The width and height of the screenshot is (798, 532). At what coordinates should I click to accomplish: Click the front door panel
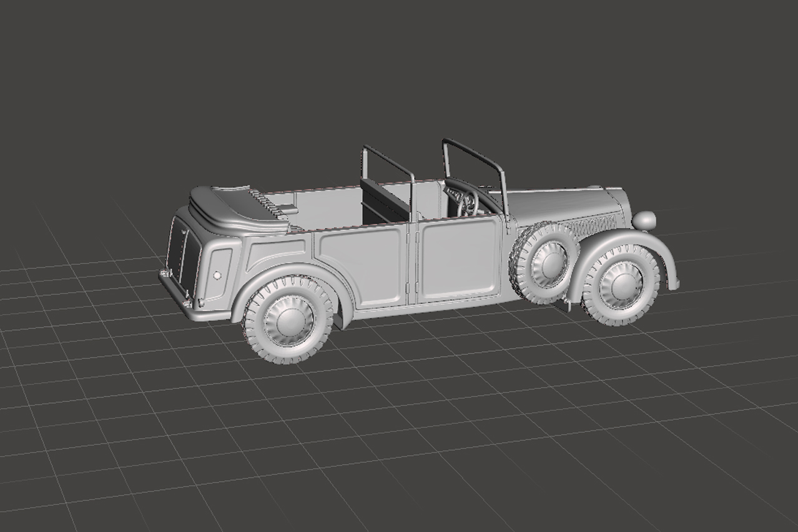pyautogui.click(x=459, y=259)
